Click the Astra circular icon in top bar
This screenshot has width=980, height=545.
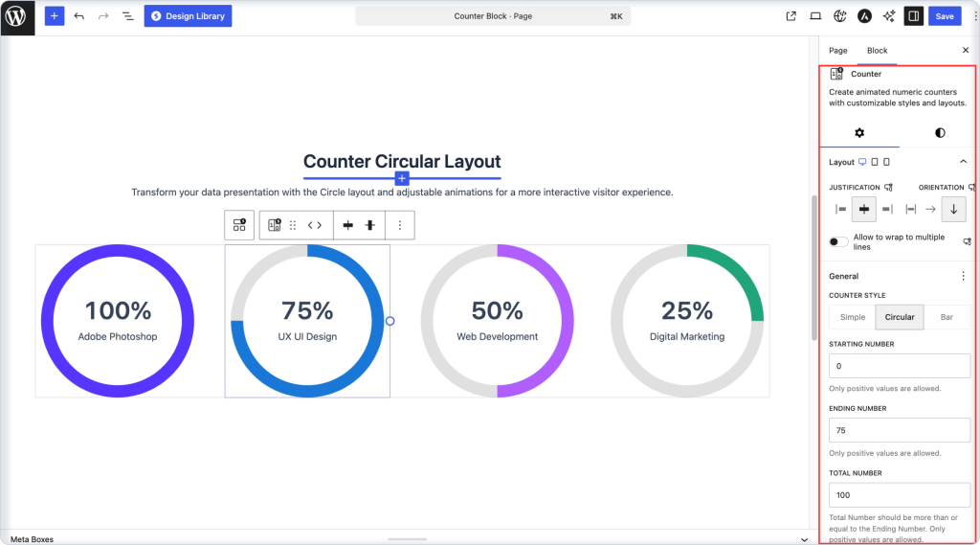click(x=864, y=16)
